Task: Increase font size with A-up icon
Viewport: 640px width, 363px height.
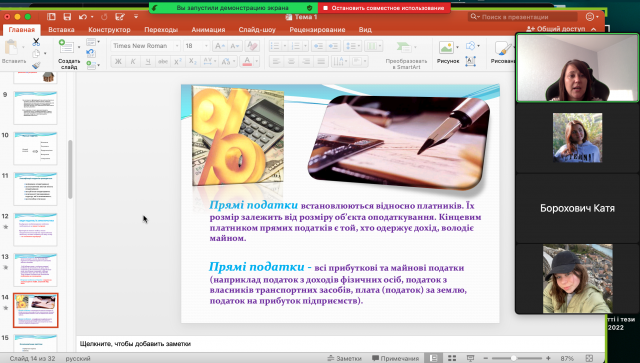Action: (x=220, y=46)
